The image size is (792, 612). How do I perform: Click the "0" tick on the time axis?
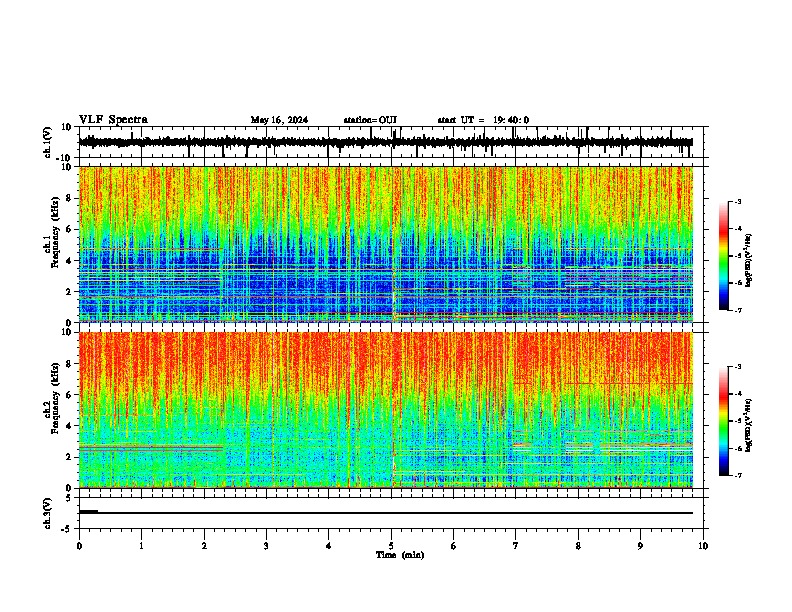79,546
